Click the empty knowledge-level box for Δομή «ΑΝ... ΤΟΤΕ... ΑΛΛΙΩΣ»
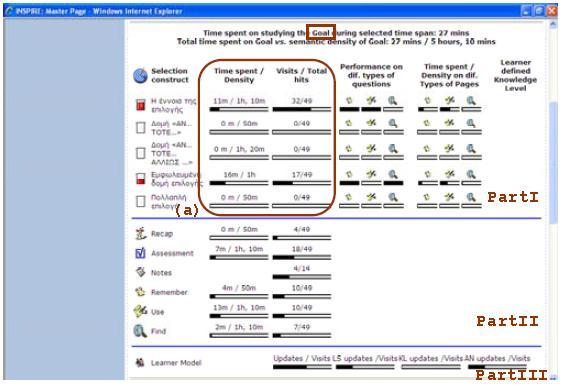The height and width of the screenshot is (386, 562). pos(140,153)
